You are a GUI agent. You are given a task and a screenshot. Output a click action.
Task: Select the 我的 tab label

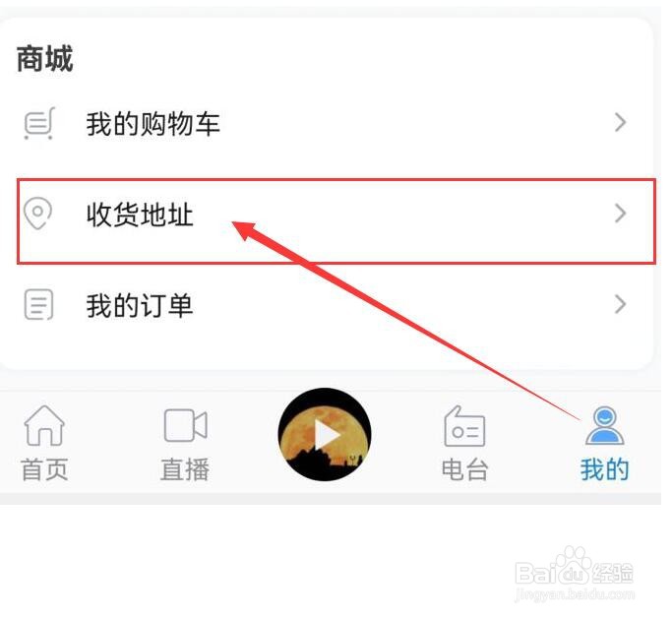(605, 469)
